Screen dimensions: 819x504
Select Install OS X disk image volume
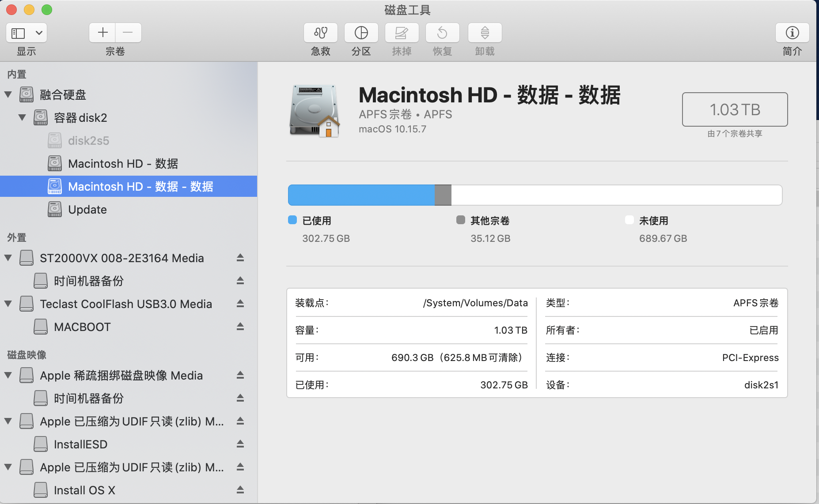(x=84, y=490)
